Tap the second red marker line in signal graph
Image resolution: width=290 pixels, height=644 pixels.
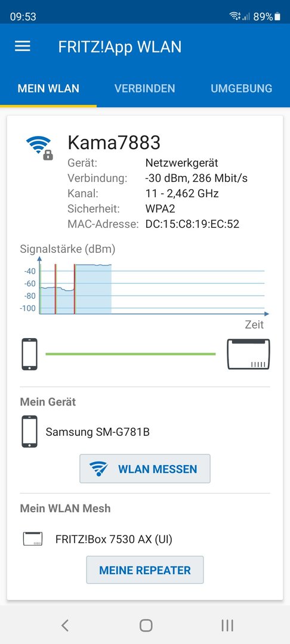pyautogui.click(x=75, y=289)
